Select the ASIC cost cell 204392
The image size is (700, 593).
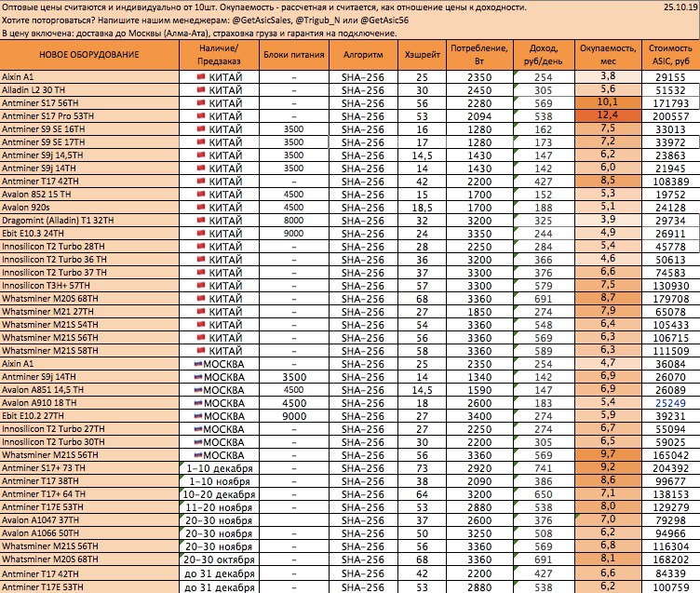(670, 468)
